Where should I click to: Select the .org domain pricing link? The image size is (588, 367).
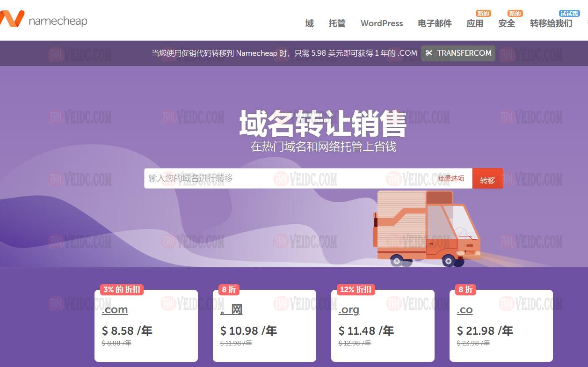(349, 310)
